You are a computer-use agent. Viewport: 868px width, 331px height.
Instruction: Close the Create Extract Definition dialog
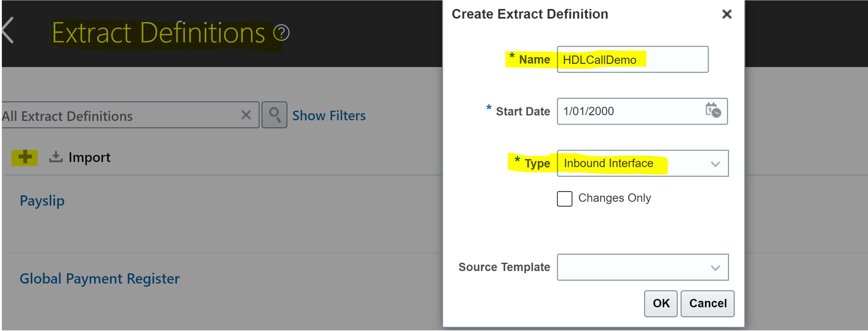point(727,14)
